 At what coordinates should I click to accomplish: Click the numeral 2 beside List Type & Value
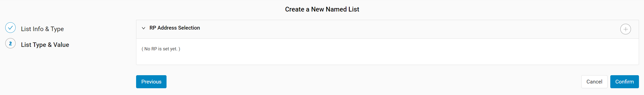click(x=10, y=43)
